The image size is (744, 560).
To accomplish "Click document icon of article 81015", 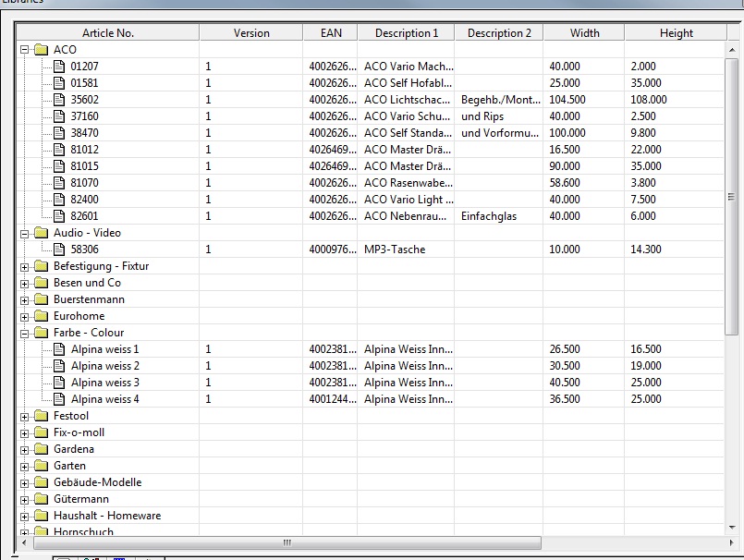I will click(x=59, y=165).
